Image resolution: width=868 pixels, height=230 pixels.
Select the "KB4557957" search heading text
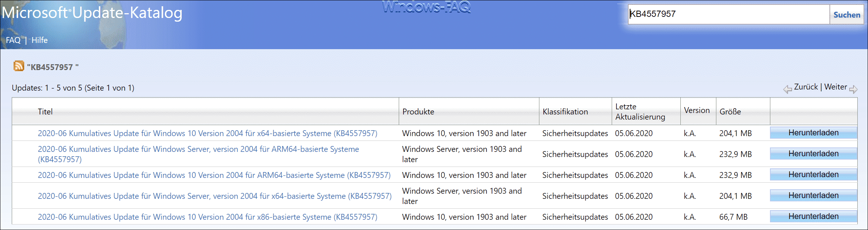[53, 67]
